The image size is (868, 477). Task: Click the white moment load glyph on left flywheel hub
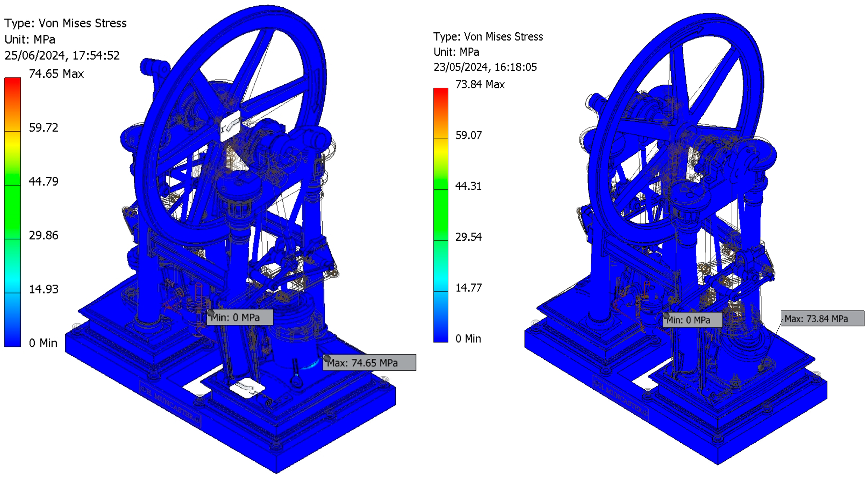[230, 126]
